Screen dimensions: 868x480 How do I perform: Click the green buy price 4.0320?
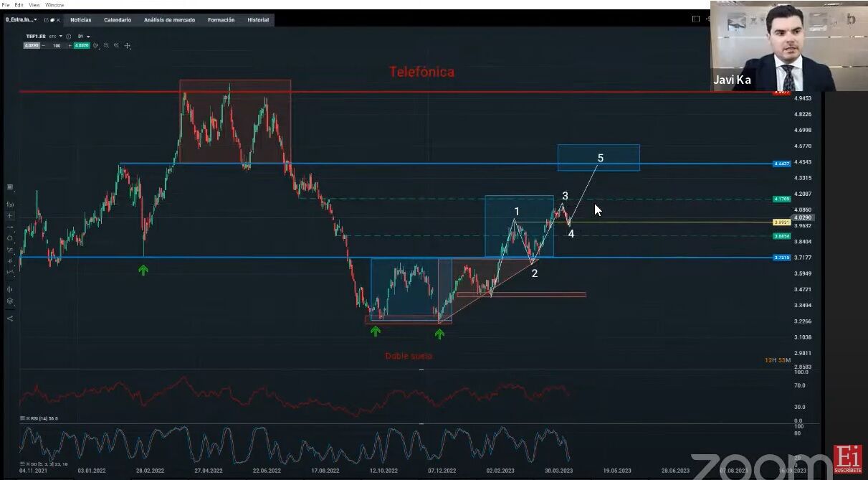(x=82, y=45)
